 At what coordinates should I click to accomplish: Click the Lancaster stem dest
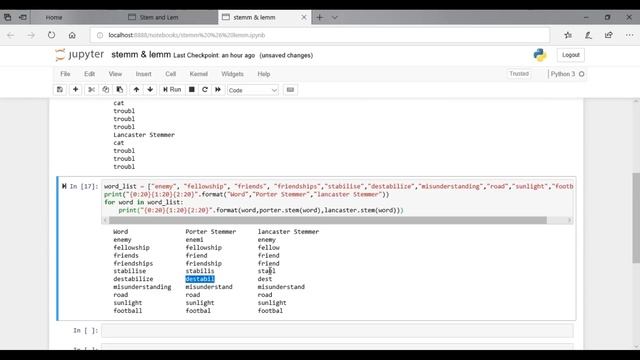tap(265, 279)
